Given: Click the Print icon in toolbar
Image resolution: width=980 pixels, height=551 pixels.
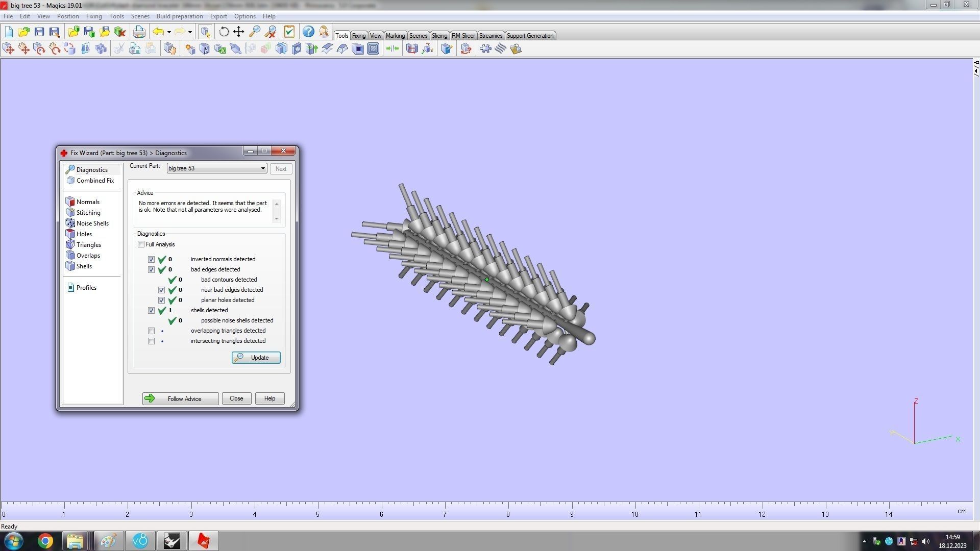Looking at the screenshot, I should (139, 32).
